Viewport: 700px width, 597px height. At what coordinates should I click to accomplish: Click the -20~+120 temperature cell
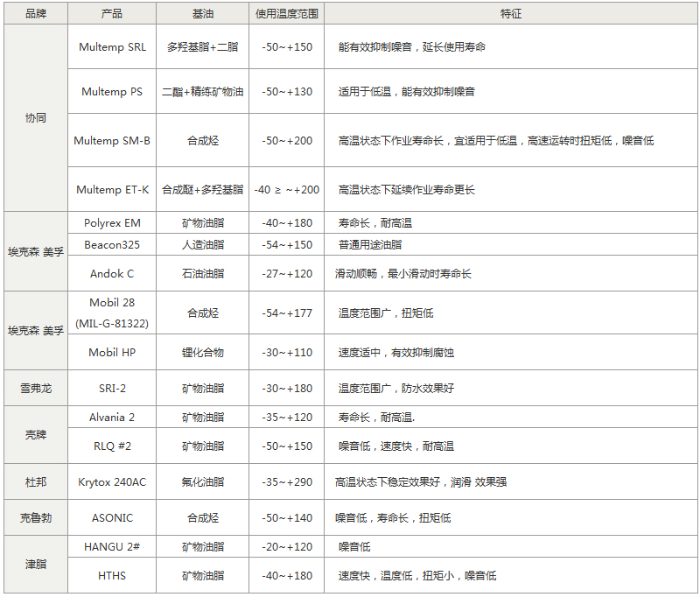click(x=287, y=546)
